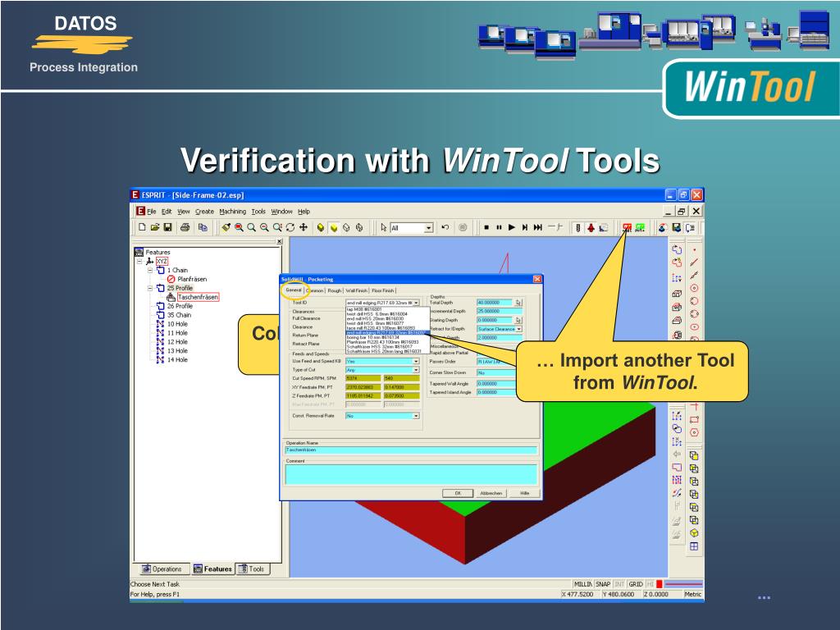Select the 35 Chain feature
The width and height of the screenshot is (840, 630).
tap(179, 315)
